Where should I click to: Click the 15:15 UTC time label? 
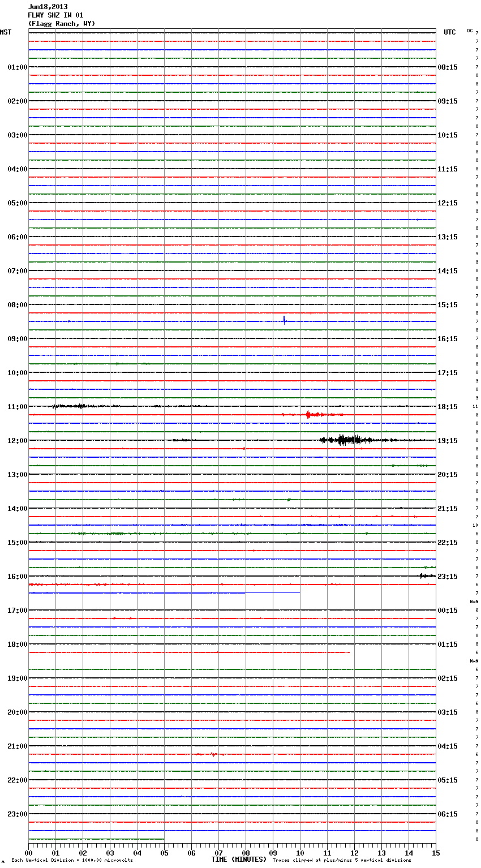[x=448, y=305]
